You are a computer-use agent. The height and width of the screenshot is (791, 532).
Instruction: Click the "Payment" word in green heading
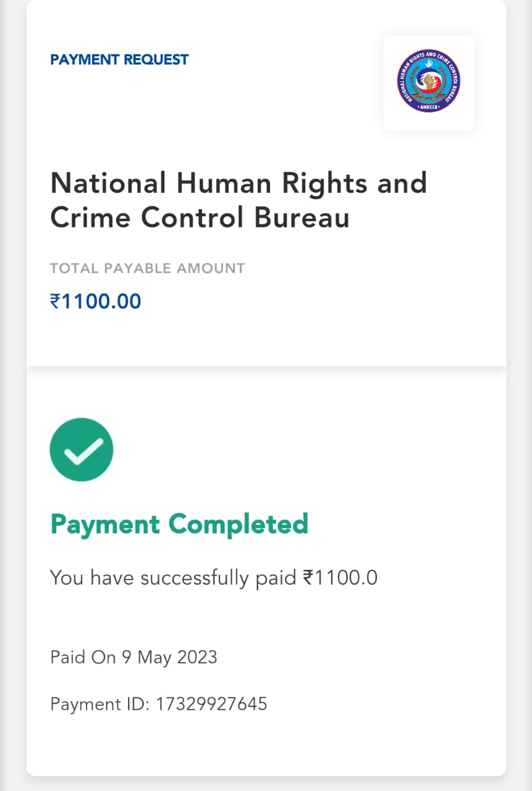pyautogui.click(x=104, y=524)
